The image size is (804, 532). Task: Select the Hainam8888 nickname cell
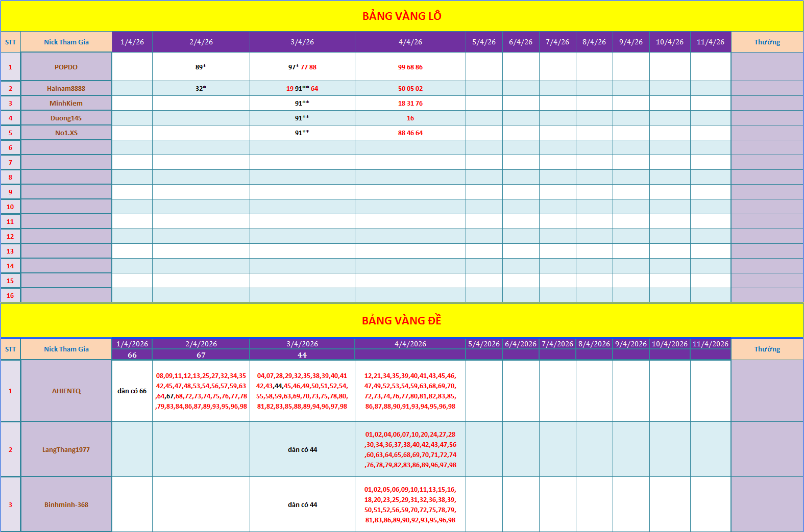pos(66,88)
